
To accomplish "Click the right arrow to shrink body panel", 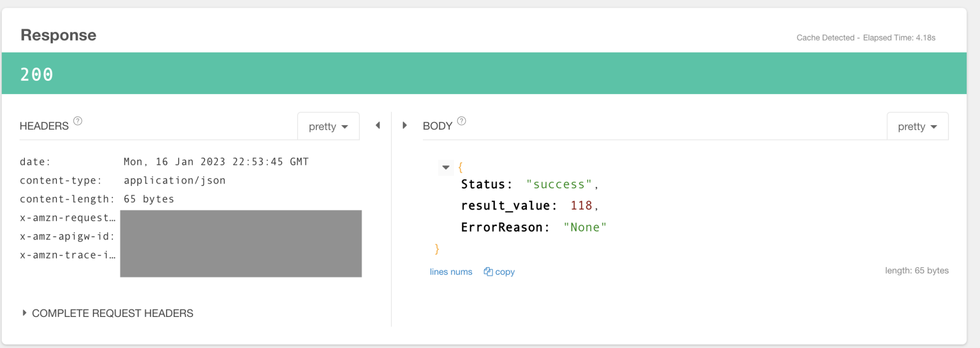I will (405, 125).
